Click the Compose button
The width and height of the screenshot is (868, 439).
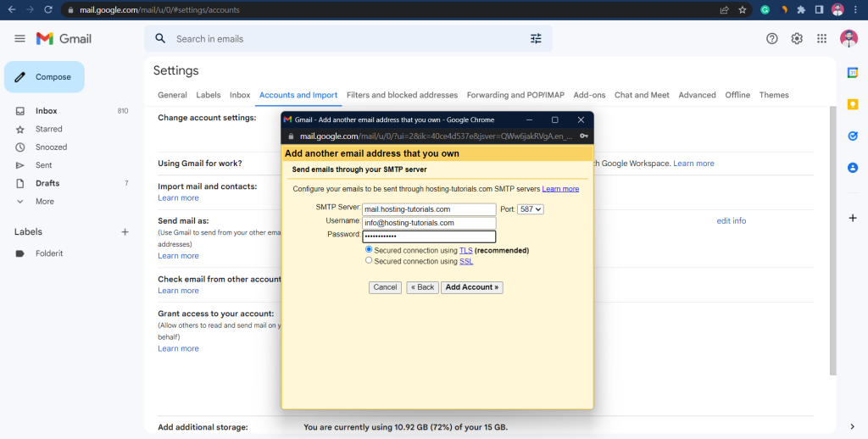(44, 77)
